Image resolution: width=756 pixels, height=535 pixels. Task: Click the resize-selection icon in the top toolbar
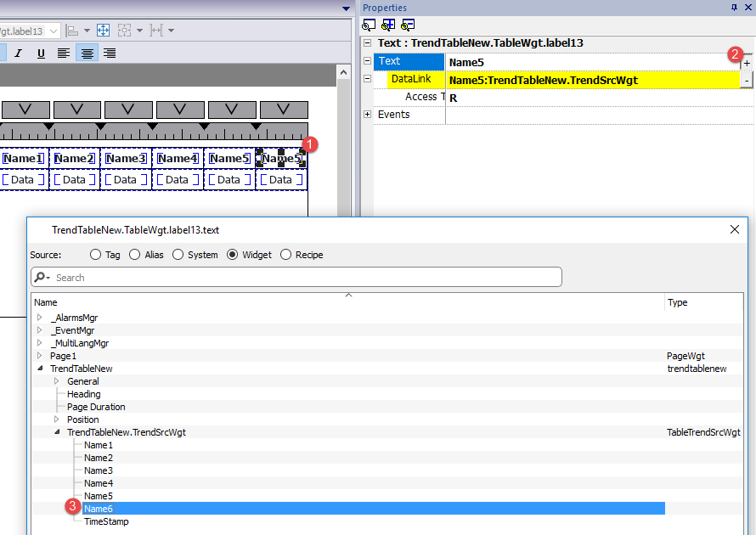[x=125, y=30]
